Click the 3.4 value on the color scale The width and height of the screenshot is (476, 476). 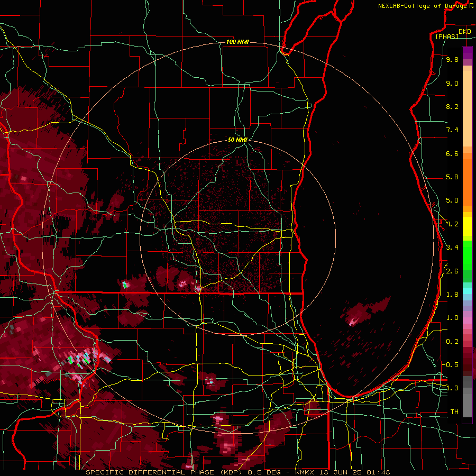[x=452, y=247]
